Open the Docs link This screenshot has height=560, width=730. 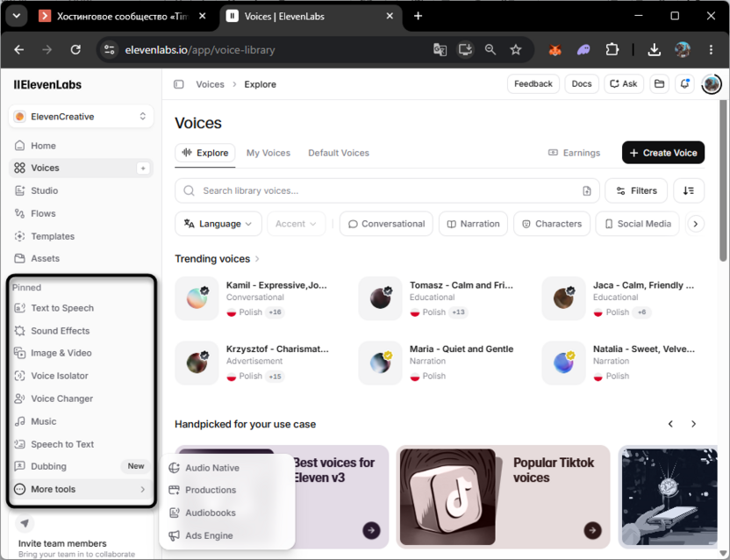point(582,84)
